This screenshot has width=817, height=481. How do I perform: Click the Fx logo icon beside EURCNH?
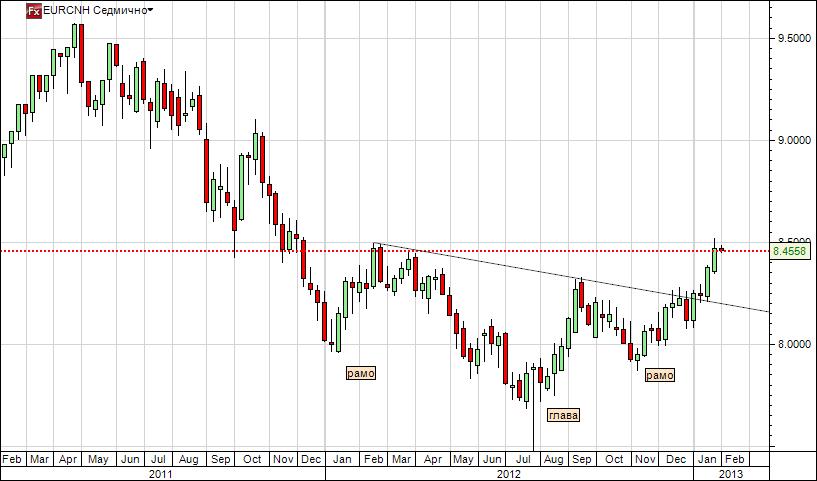tap(34, 10)
